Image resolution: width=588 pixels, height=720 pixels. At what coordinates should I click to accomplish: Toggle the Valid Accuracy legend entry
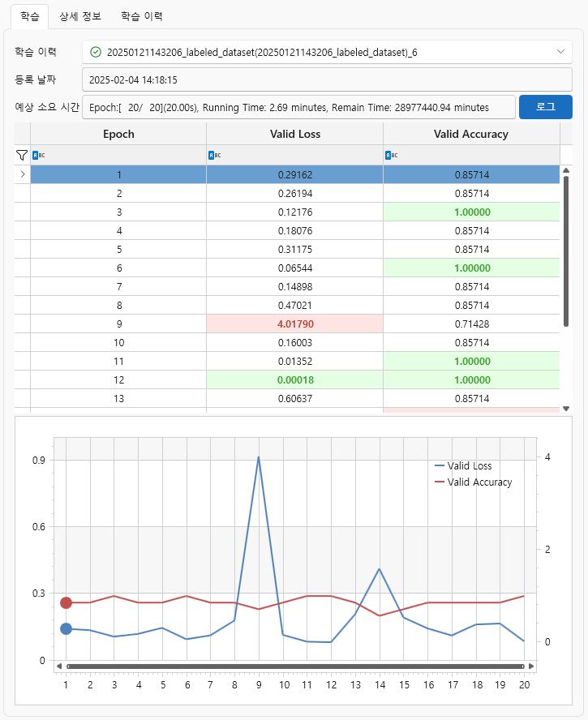(473, 482)
